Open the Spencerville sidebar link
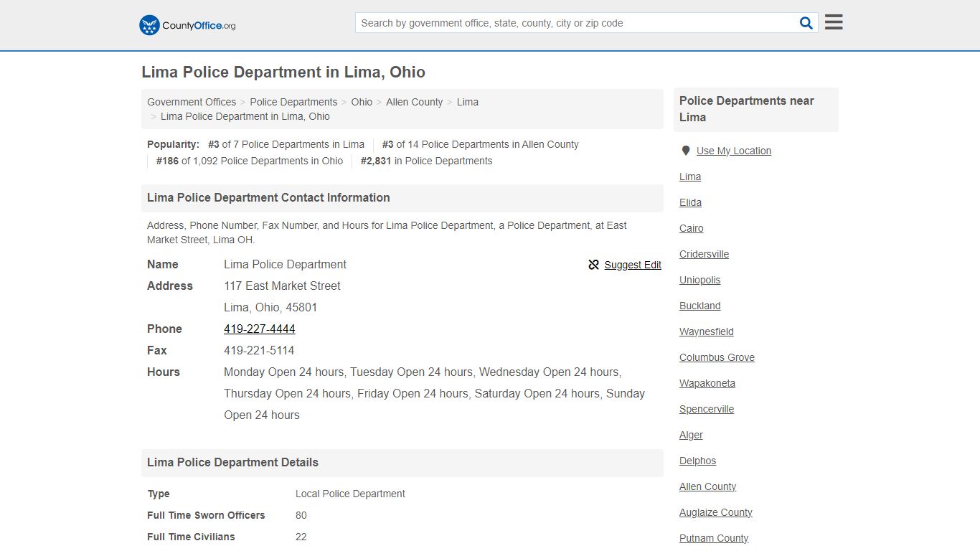 [x=707, y=409]
